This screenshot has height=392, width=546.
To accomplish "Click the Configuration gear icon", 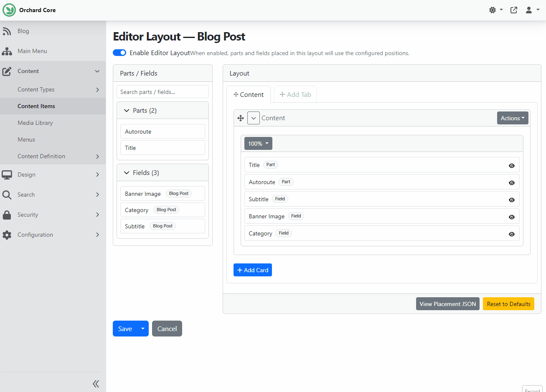I will pos(7,235).
